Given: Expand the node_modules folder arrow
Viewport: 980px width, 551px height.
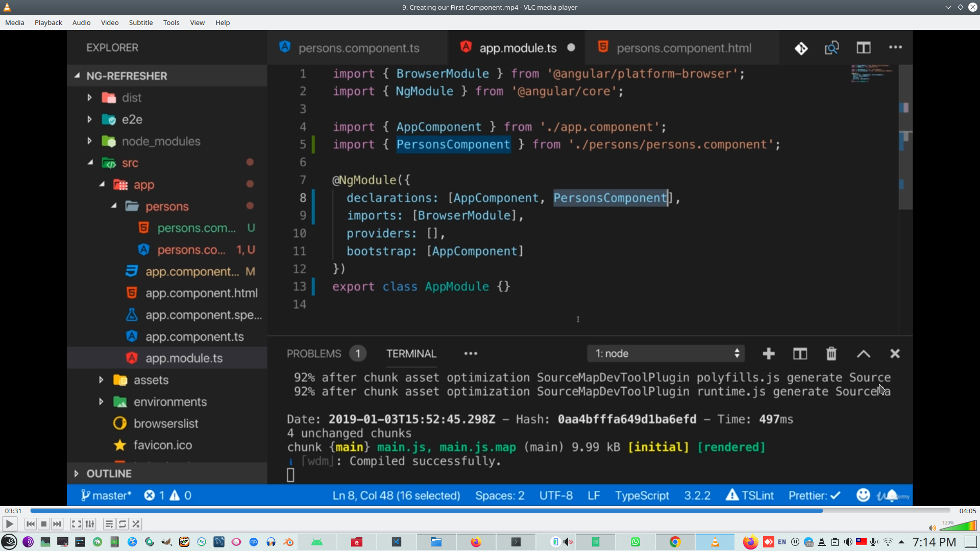Looking at the screenshot, I should click(x=89, y=141).
